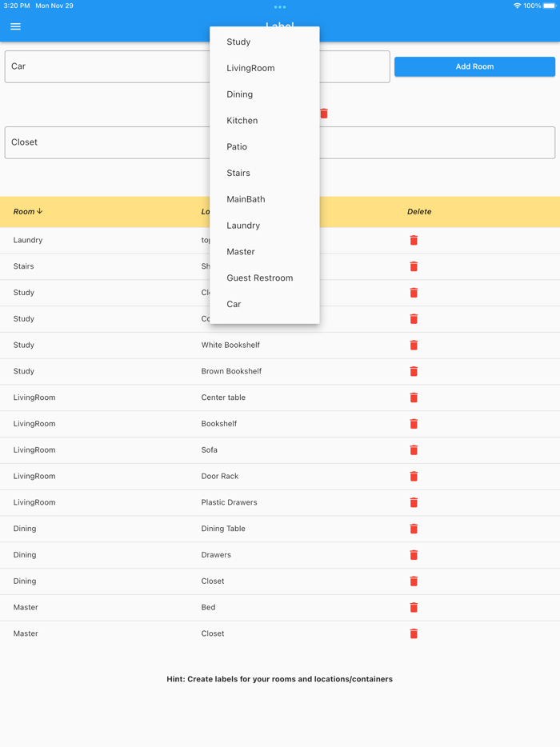
Task: Delete the Dining Table entry
Action: (414, 529)
